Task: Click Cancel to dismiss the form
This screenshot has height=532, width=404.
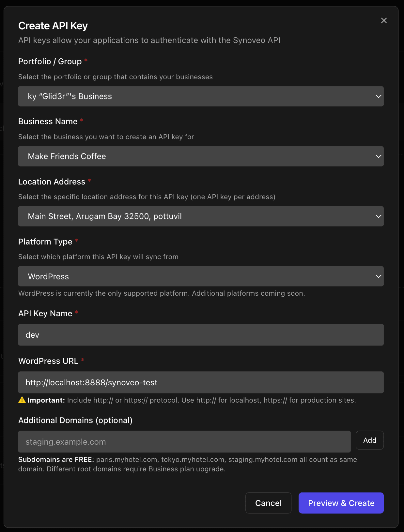Action: [x=268, y=503]
